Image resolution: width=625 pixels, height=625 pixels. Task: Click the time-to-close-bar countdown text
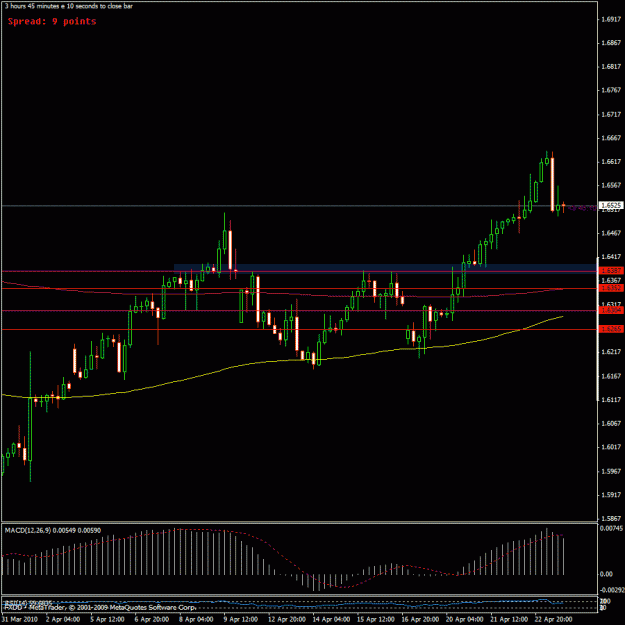pos(69,6)
